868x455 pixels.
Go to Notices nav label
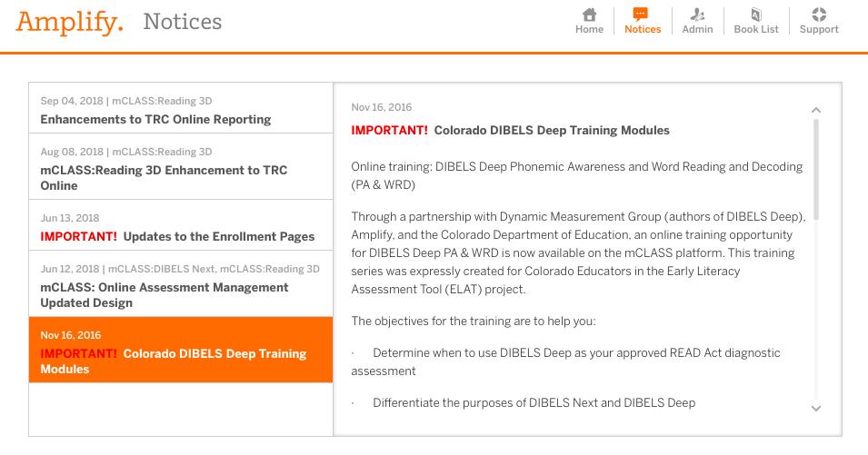click(643, 29)
